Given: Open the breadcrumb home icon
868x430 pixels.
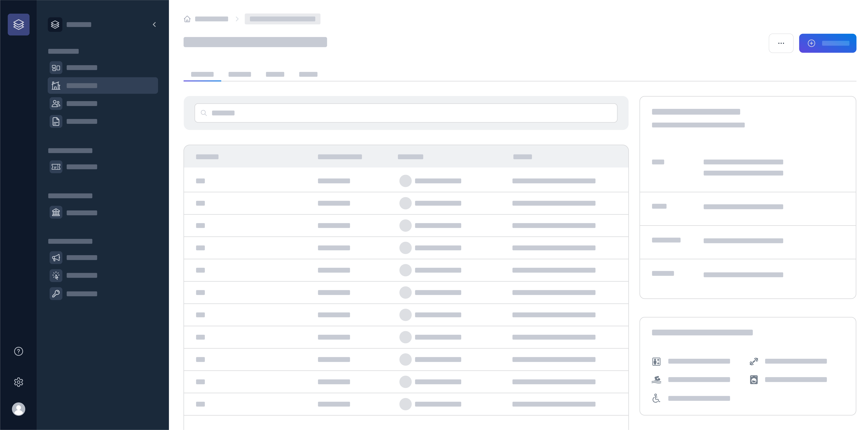Looking at the screenshot, I should tap(187, 19).
